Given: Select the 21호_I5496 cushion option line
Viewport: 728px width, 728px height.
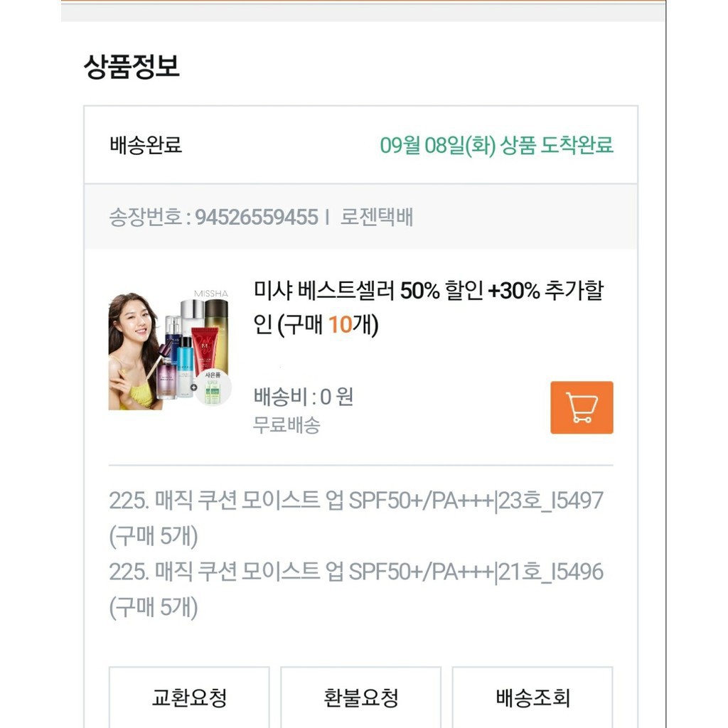Looking at the screenshot, I should pos(355,572).
